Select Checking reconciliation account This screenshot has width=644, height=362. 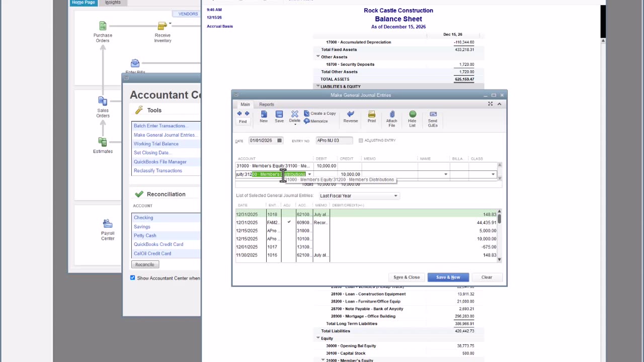(143, 218)
